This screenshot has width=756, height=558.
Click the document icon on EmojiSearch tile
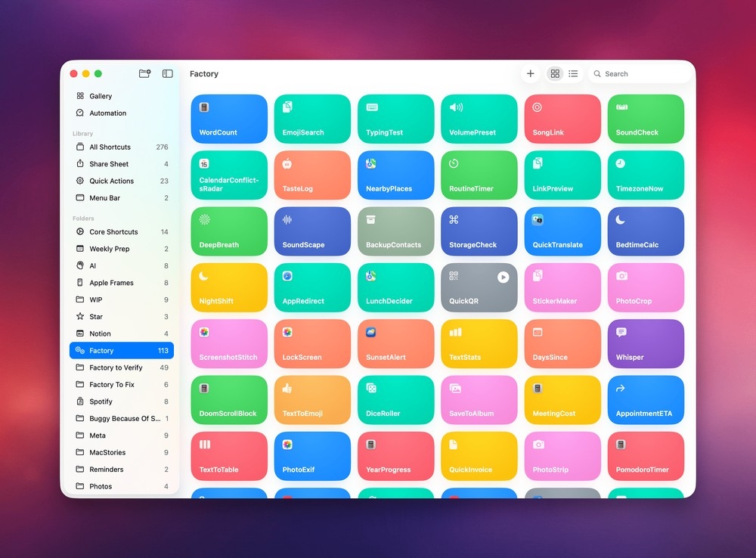[x=287, y=107]
